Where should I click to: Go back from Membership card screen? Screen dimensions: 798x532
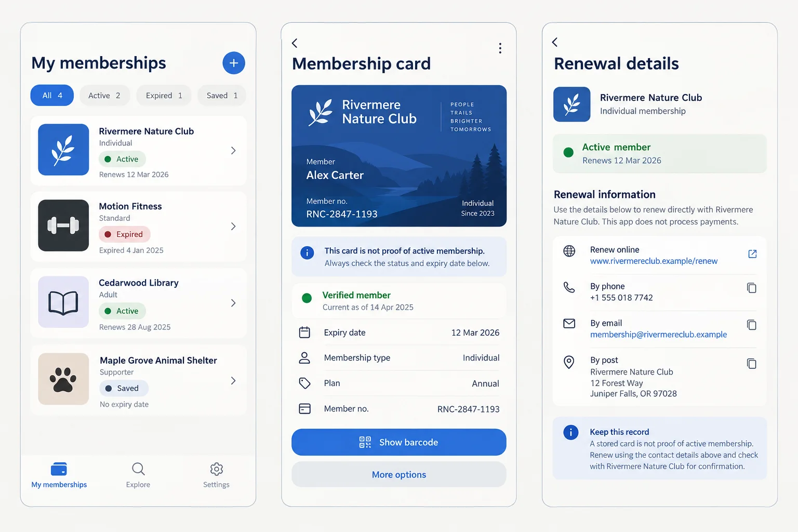click(x=295, y=43)
